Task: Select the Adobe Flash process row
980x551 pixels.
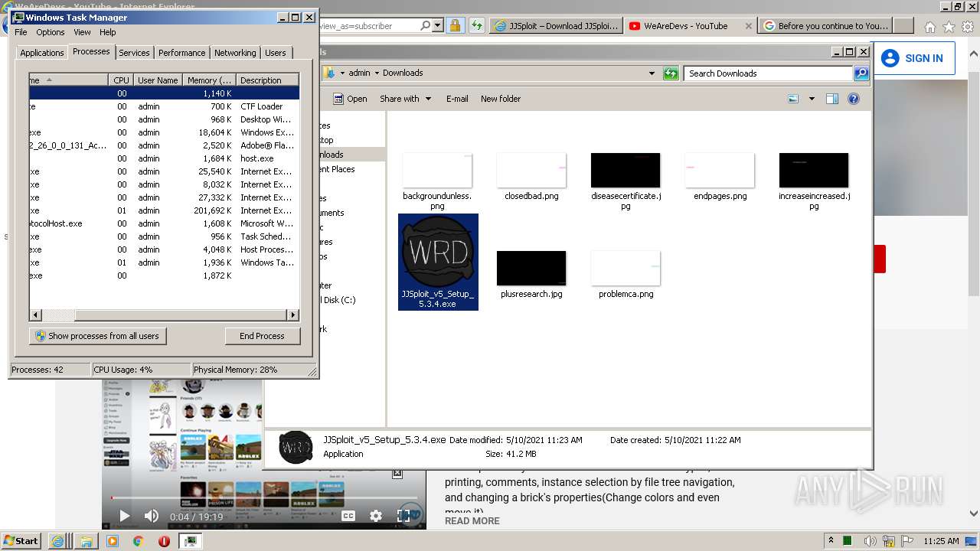Action: [x=164, y=145]
